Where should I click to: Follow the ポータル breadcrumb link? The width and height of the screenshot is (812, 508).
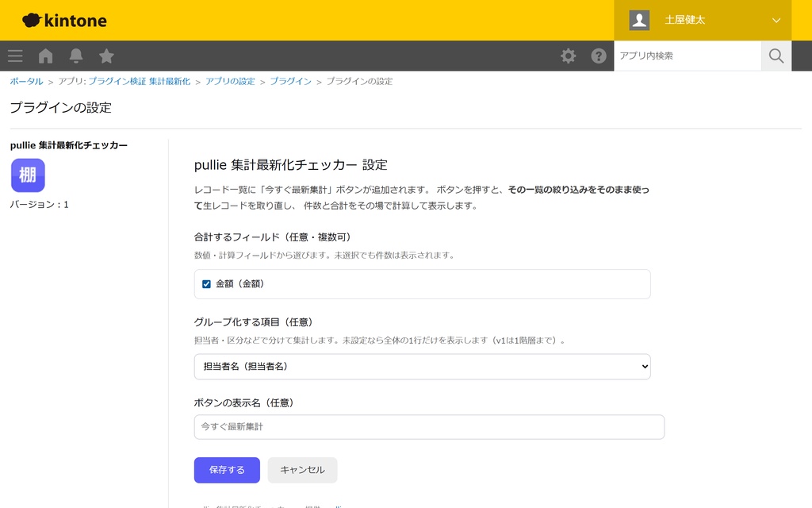pos(26,82)
